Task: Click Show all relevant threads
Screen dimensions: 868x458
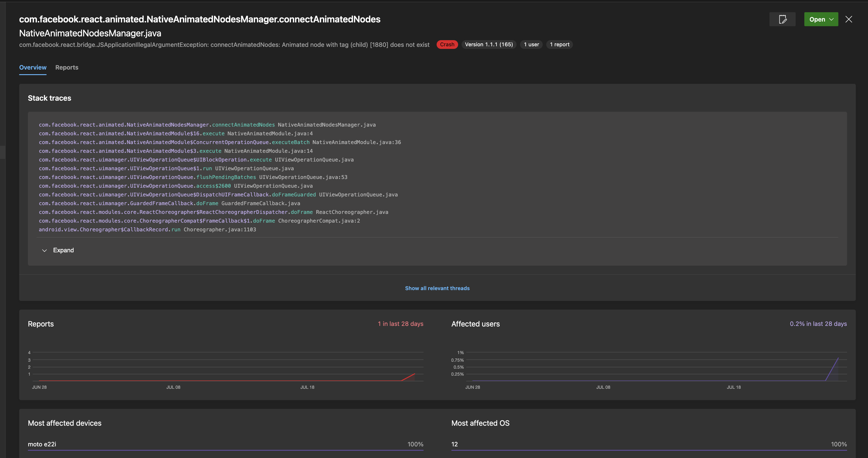Action: [x=437, y=288]
